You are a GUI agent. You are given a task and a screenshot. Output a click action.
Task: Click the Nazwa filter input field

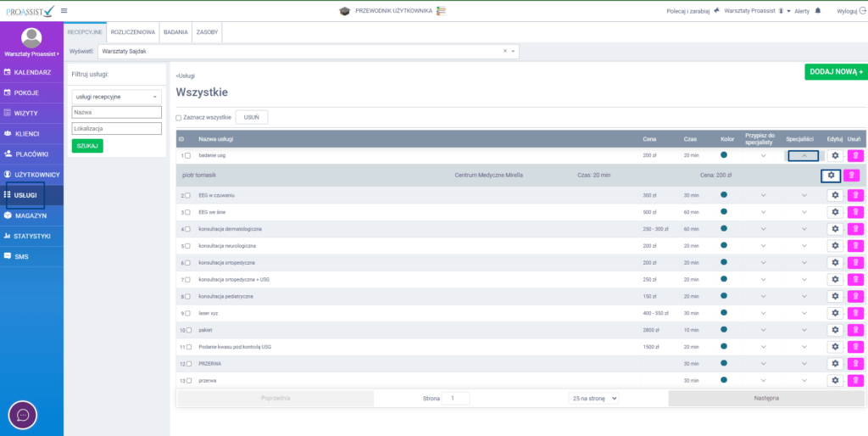pos(116,112)
